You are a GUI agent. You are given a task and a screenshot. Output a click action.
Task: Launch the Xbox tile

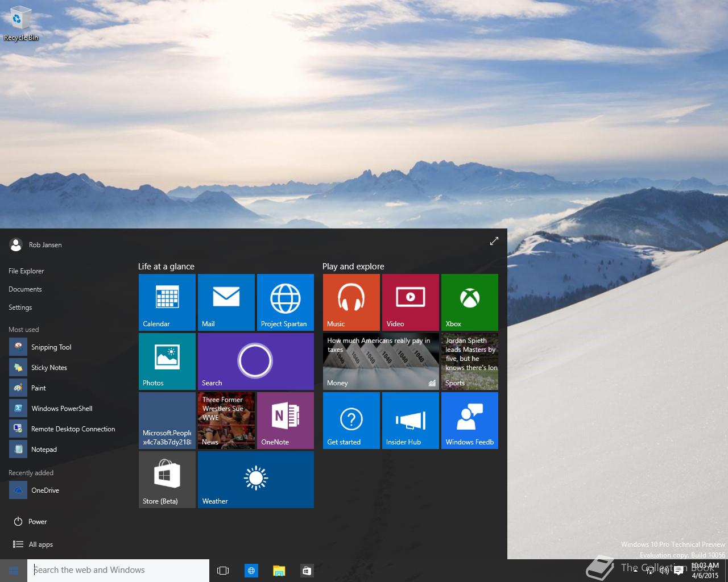coord(470,302)
